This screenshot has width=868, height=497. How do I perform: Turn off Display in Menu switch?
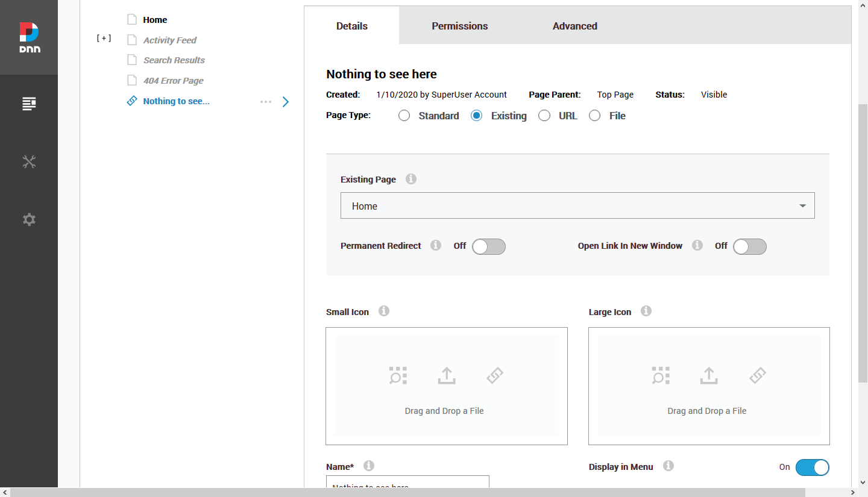click(x=813, y=467)
